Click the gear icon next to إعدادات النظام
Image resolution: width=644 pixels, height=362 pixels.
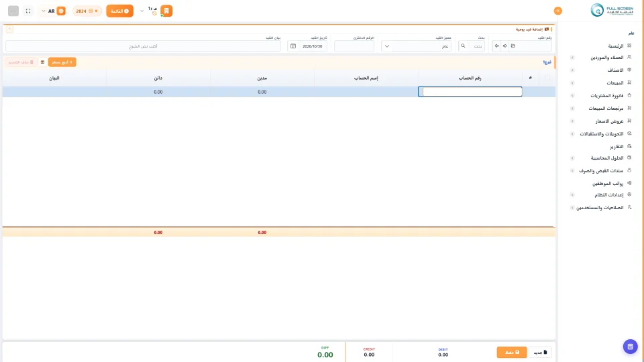[629, 194]
